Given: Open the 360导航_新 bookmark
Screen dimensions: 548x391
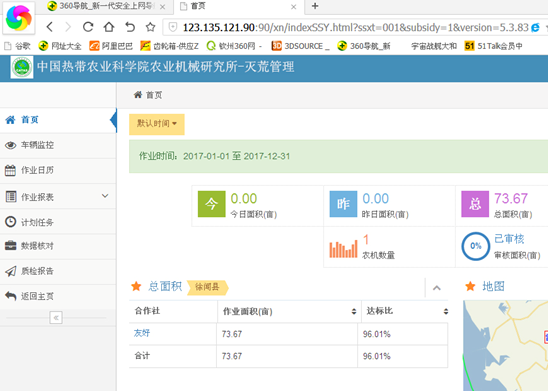Looking at the screenshot, I should (364, 46).
